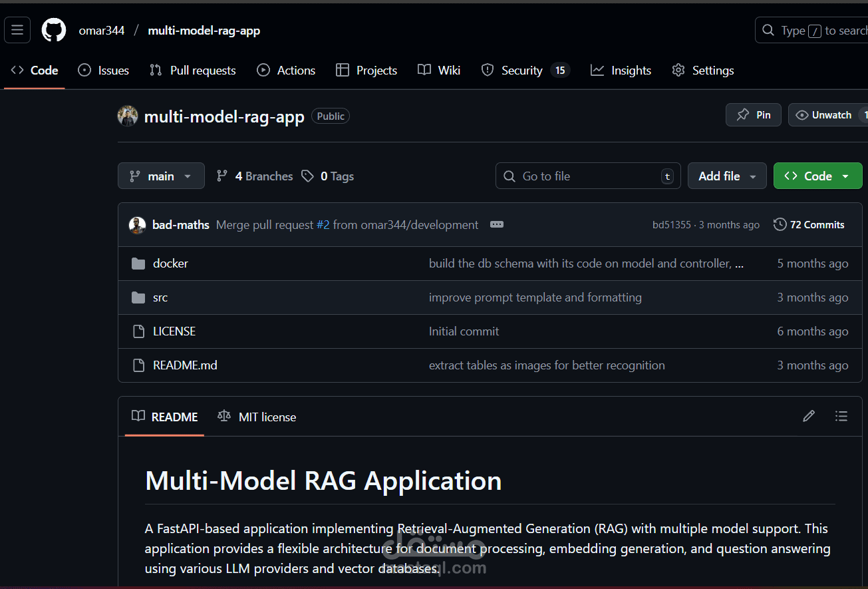Open the README outline list icon

click(841, 417)
